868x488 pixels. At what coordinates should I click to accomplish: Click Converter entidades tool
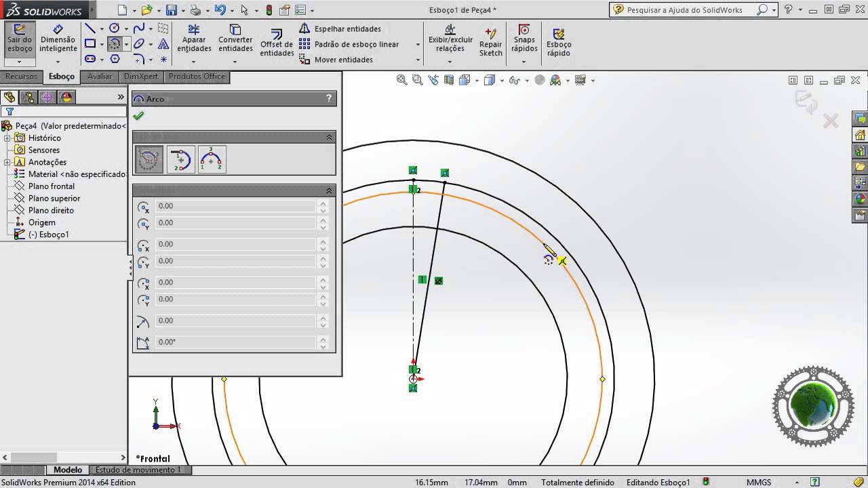[235, 38]
